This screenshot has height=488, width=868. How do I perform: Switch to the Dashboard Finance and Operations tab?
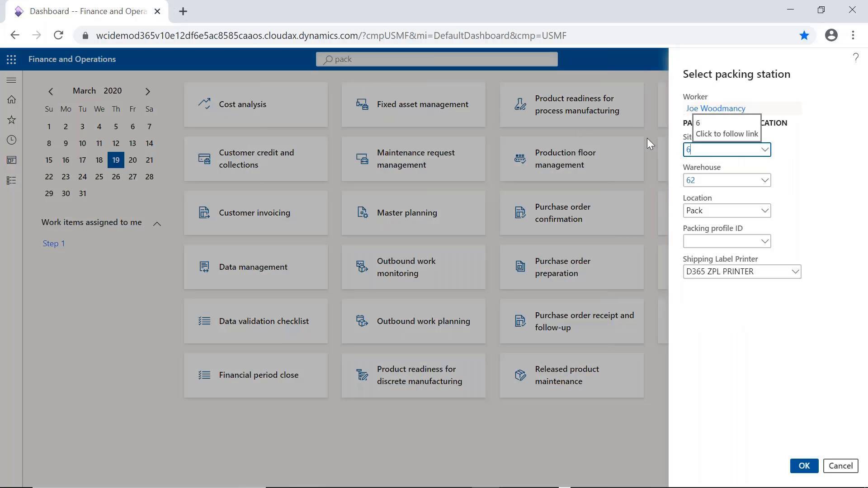pyautogui.click(x=86, y=11)
